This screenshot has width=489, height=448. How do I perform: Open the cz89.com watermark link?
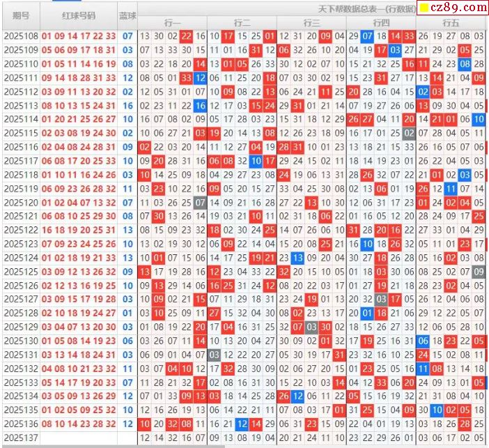[457, 9]
